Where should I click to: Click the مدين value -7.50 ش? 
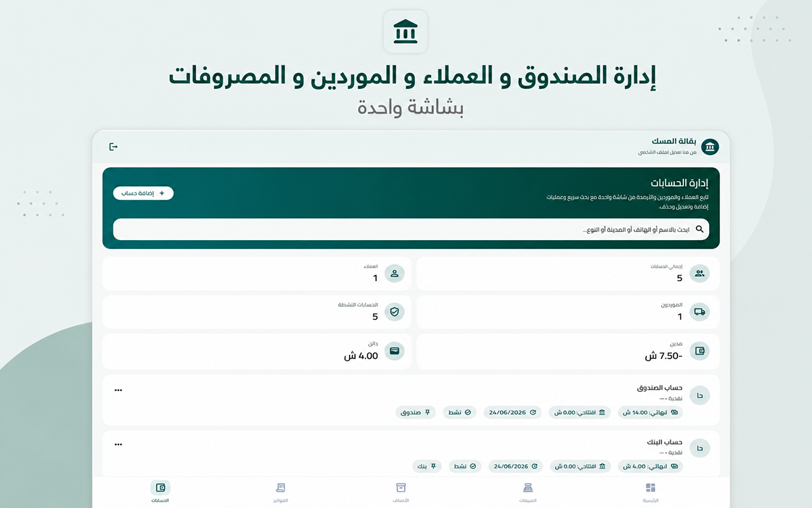coord(664,356)
